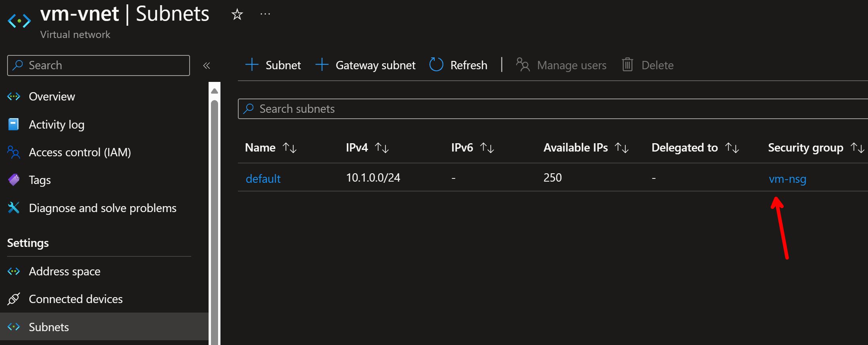Open Activity log in the sidebar

point(57,125)
